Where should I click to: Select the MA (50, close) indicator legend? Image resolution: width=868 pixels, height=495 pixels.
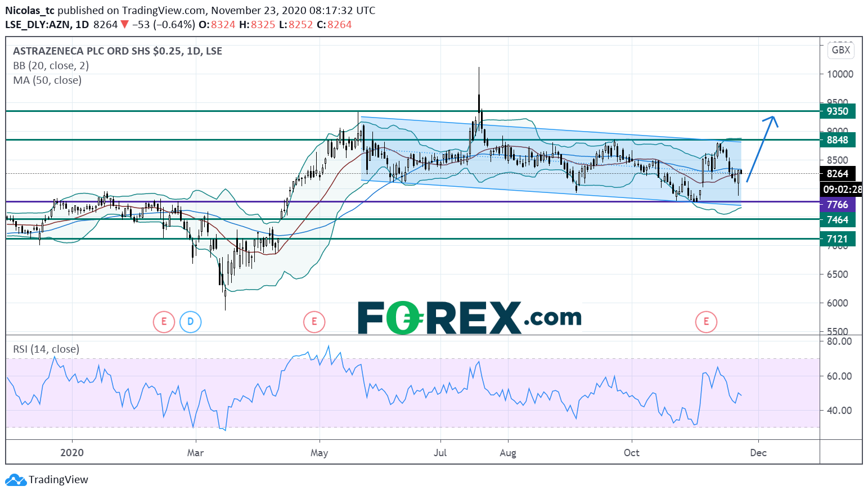[47, 80]
